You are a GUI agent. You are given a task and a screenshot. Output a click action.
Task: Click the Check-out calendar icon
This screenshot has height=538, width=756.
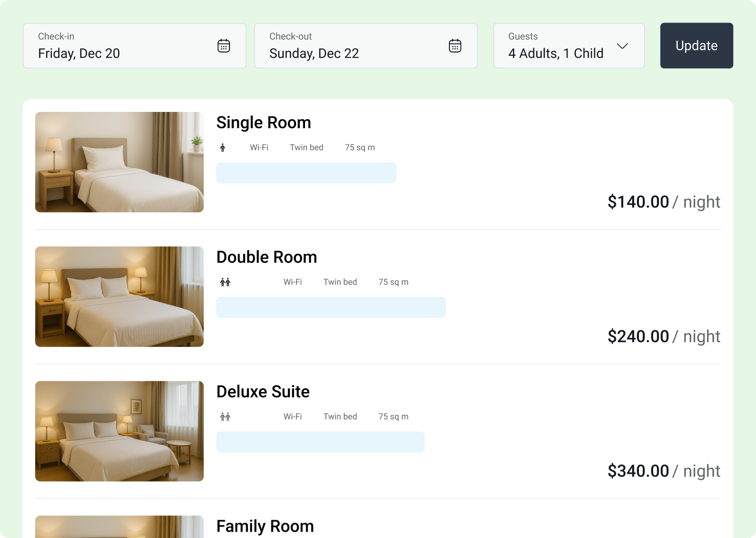pos(455,46)
